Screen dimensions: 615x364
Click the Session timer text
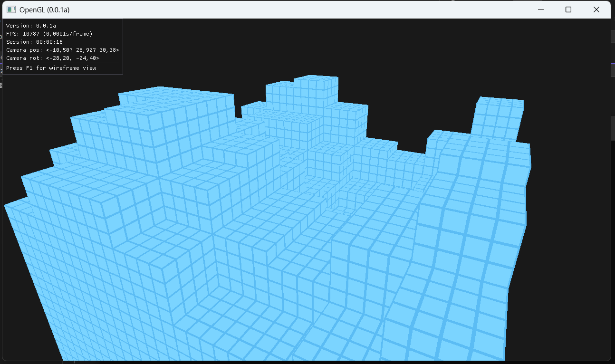[x=34, y=42]
